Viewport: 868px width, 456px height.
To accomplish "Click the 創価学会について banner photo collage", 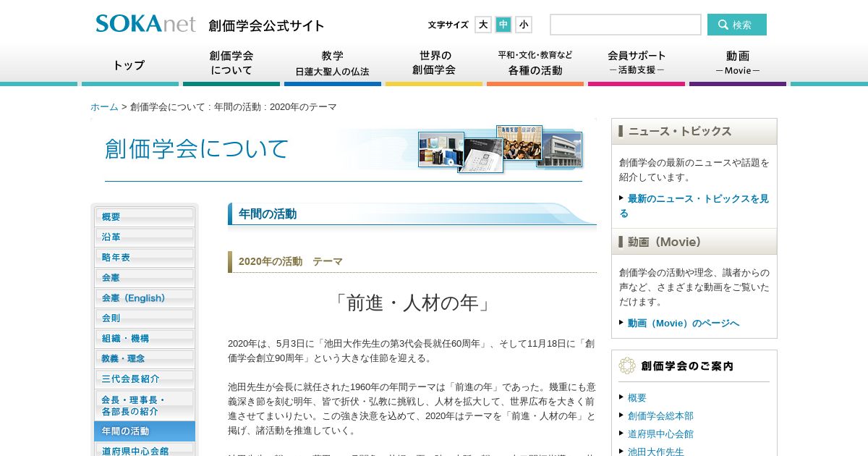I will pos(501,150).
